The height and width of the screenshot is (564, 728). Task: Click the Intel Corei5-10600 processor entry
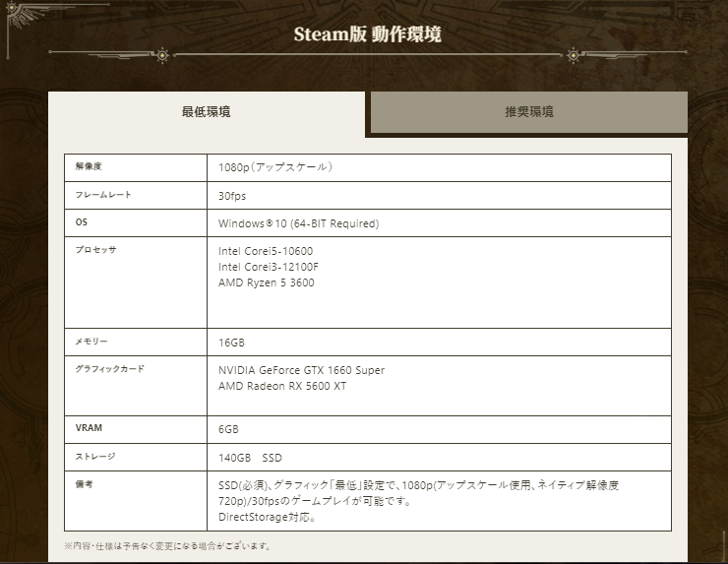[x=265, y=251]
